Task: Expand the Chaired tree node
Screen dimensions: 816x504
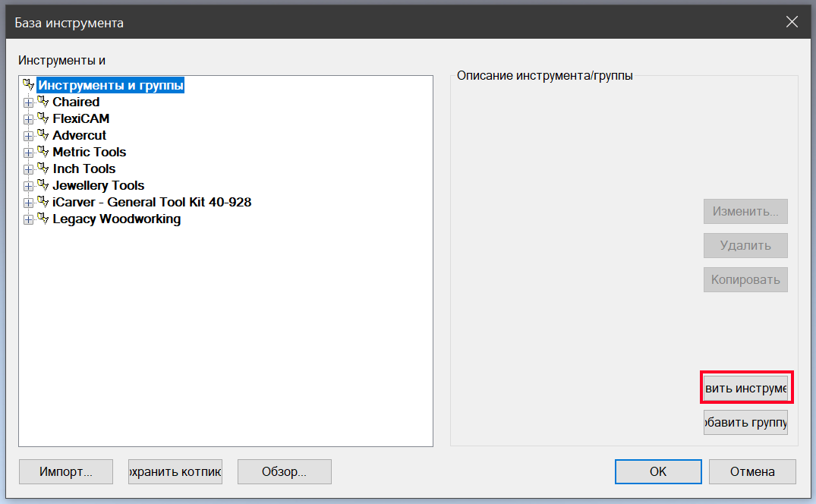Action: (29, 102)
